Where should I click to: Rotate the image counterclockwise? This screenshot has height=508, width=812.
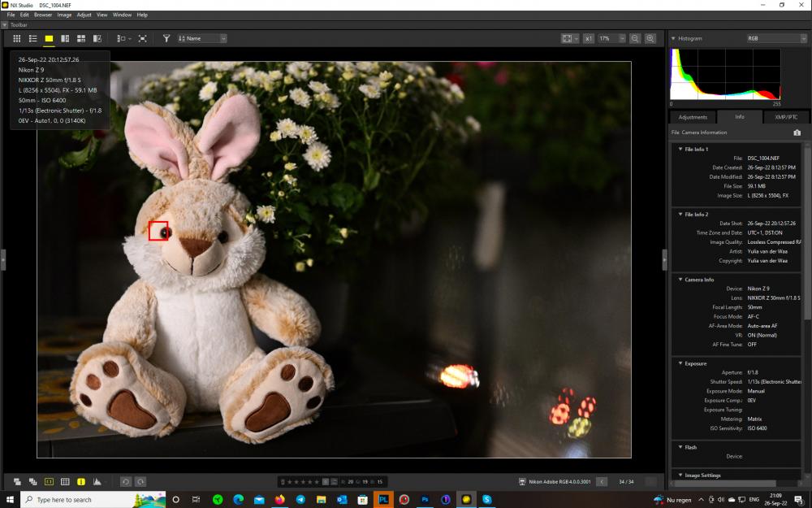coord(125,481)
